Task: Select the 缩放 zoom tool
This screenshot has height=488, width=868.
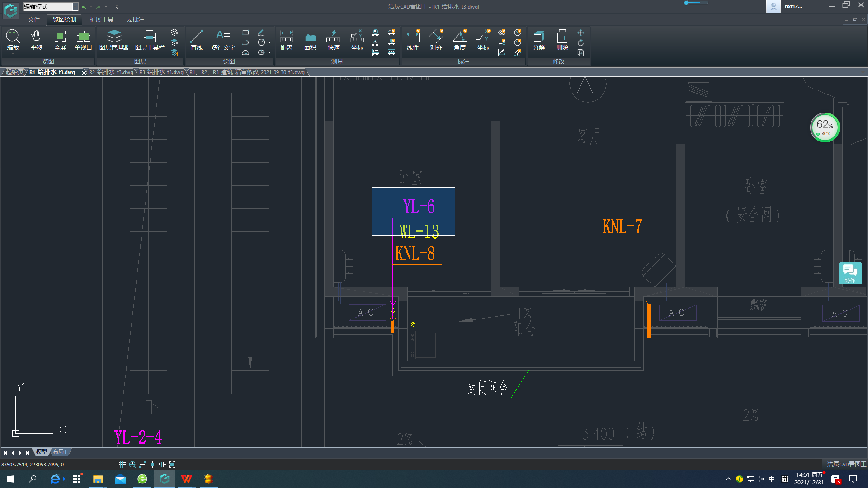Action: pyautogui.click(x=13, y=40)
